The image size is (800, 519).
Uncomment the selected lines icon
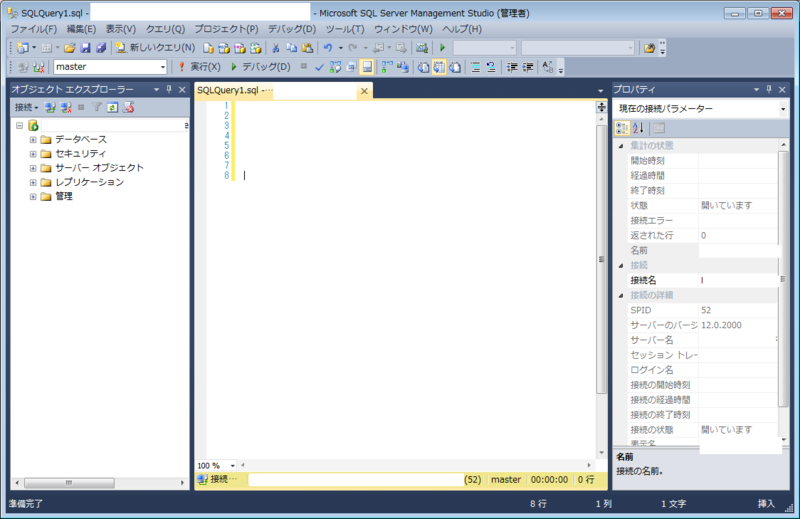[x=491, y=67]
